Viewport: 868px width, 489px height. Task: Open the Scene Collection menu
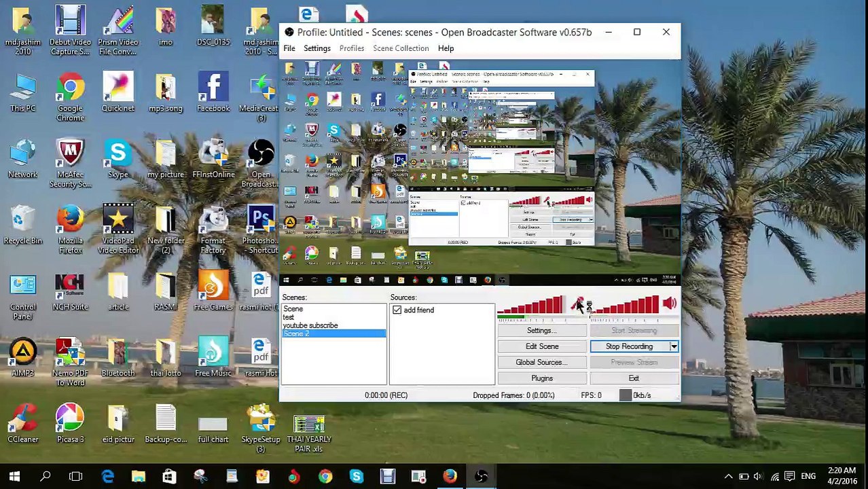[x=401, y=48]
